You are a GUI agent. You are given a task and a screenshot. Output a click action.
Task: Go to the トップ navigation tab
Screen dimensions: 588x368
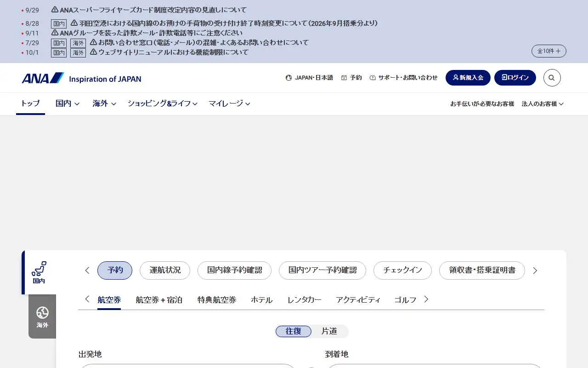click(30, 103)
